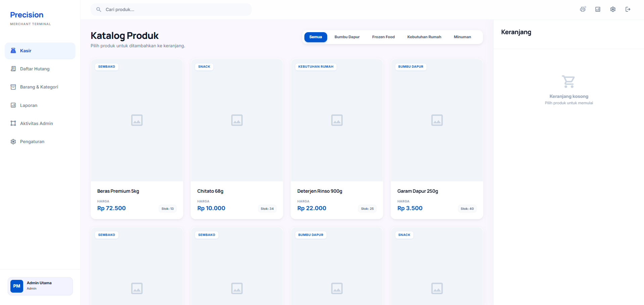This screenshot has width=644, height=305.
Task: Click the Stok: 13 badge
Action: coord(167,209)
